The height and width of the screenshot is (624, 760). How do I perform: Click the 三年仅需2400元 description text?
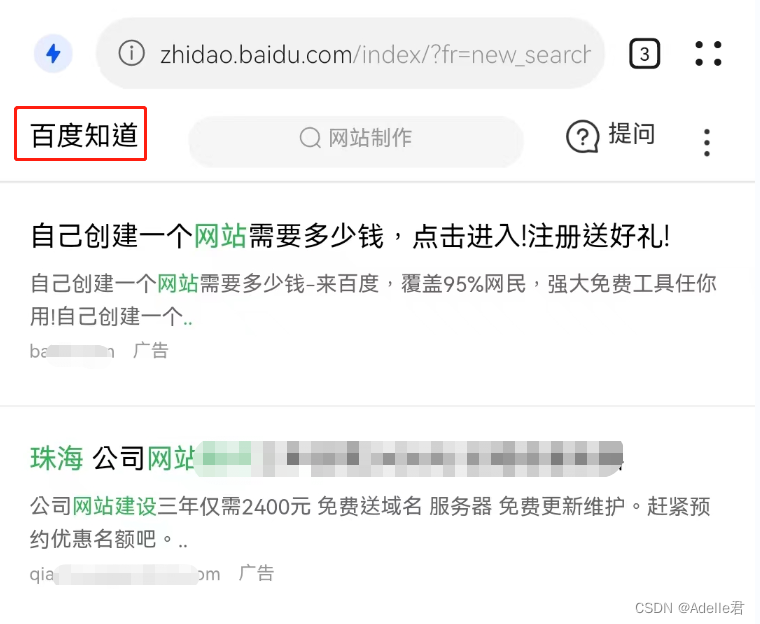(x=234, y=507)
